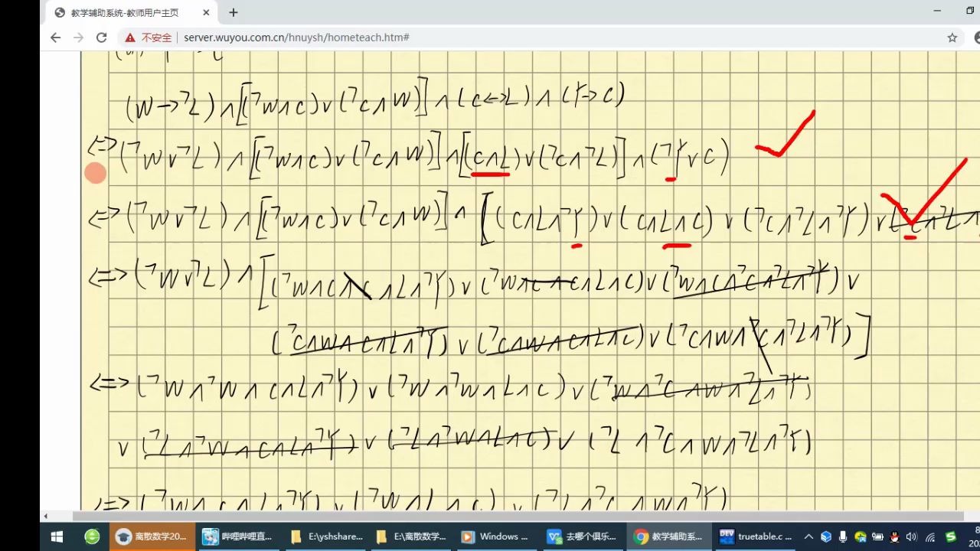Viewport: 980px width, 551px height.
Task: Click the browser back arrow
Action: point(55,37)
